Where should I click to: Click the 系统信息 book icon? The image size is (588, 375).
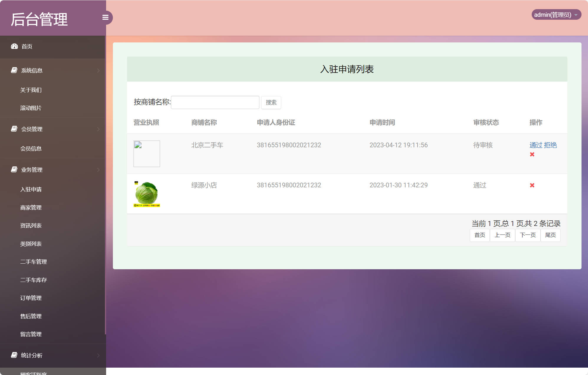click(14, 70)
